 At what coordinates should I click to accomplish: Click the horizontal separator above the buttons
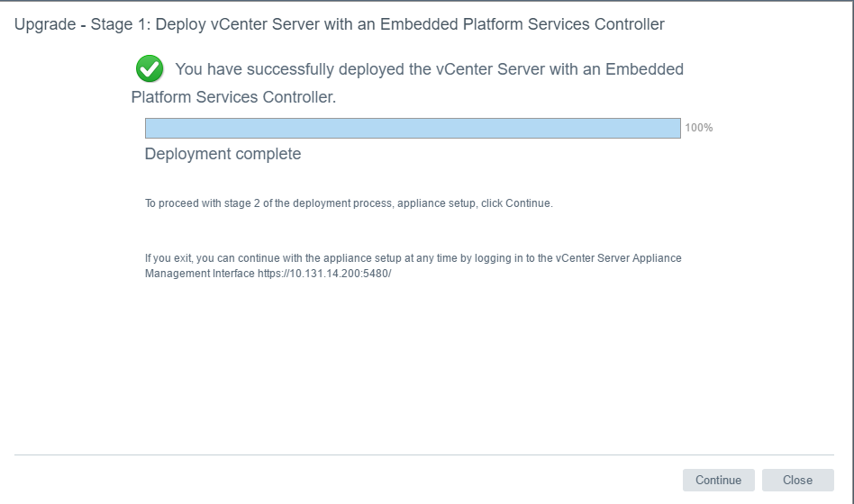[x=423, y=454]
